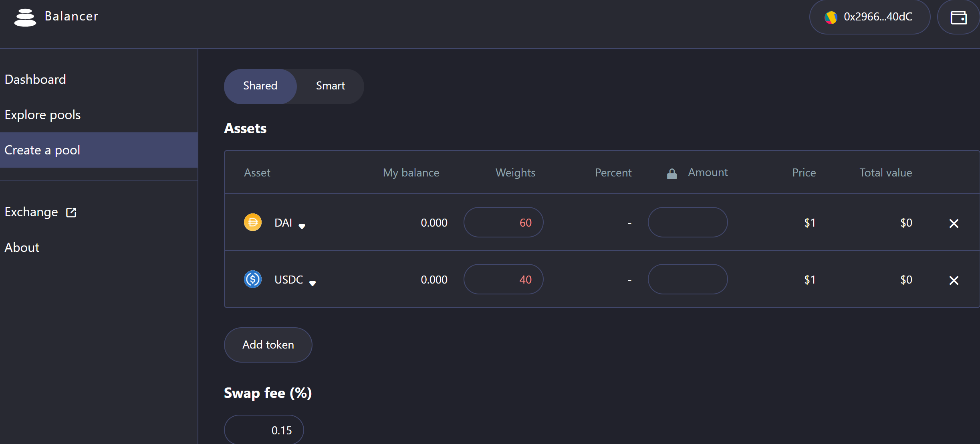Open the 0x2966...40dC account menu
The height and width of the screenshot is (444, 980).
click(x=869, y=17)
